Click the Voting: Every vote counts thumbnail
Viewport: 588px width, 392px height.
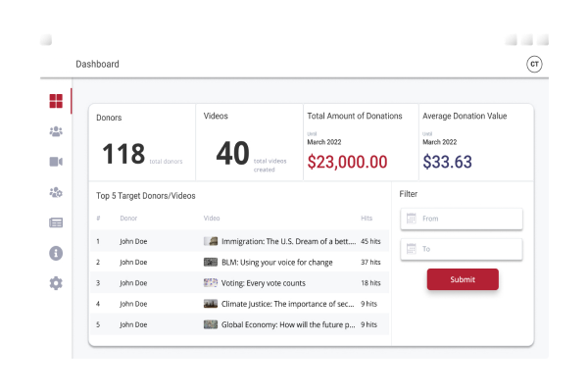(x=210, y=282)
